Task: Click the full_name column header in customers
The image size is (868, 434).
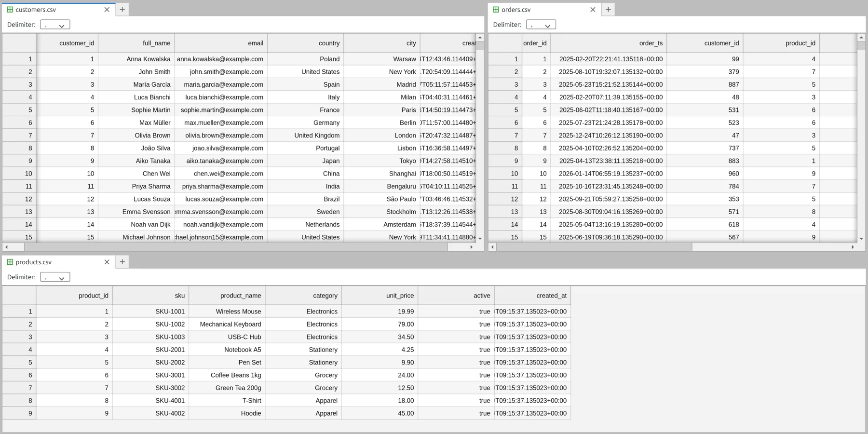Action: [136, 43]
